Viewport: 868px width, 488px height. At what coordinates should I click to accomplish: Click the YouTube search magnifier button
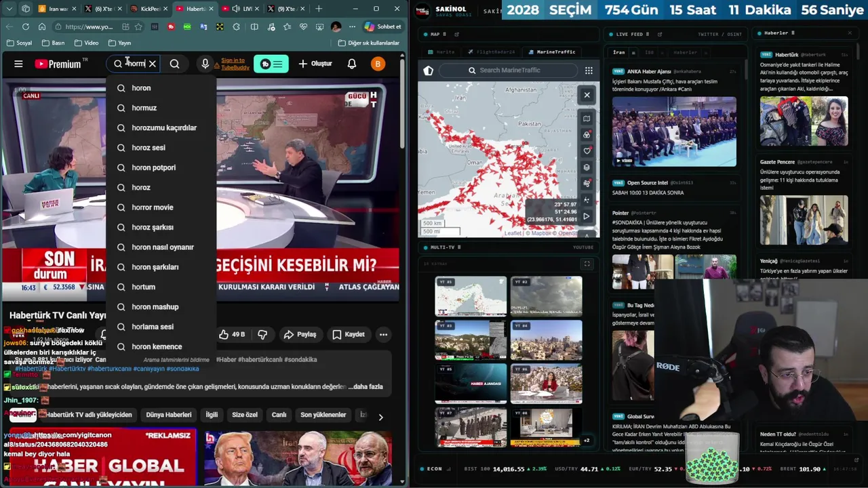[x=174, y=64]
